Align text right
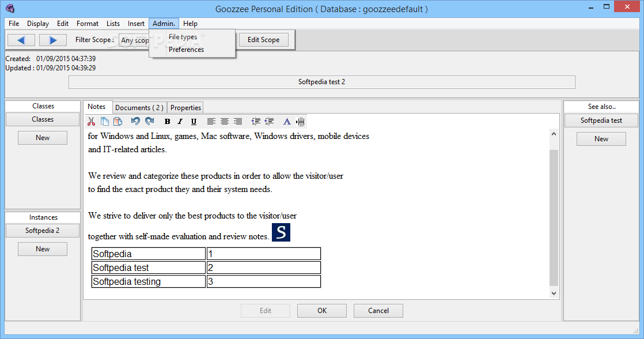The image size is (644, 339). 238,121
